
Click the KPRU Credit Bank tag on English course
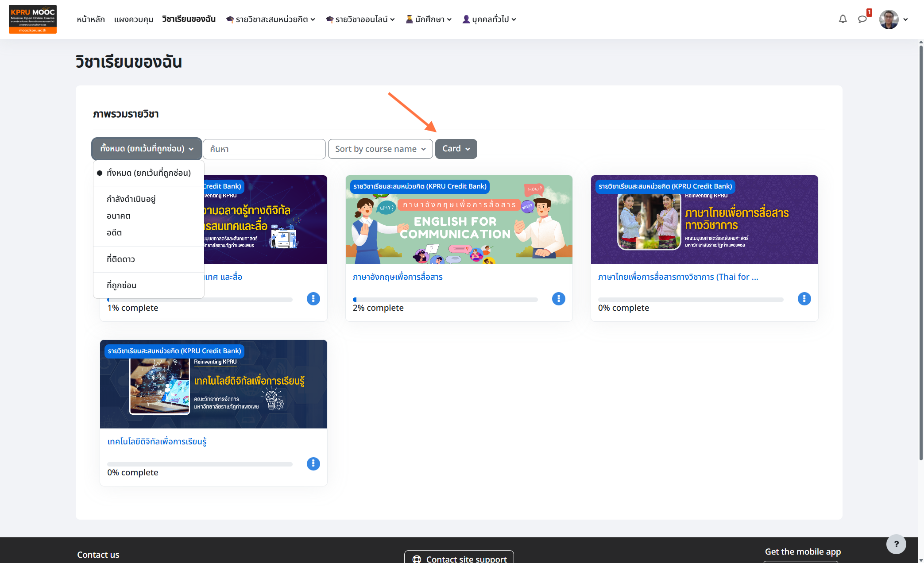pos(420,186)
